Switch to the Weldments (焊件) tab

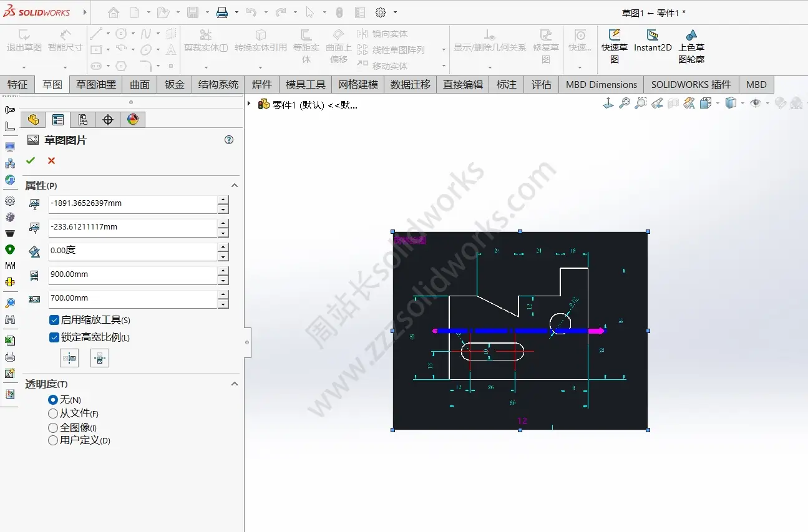click(x=262, y=84)
